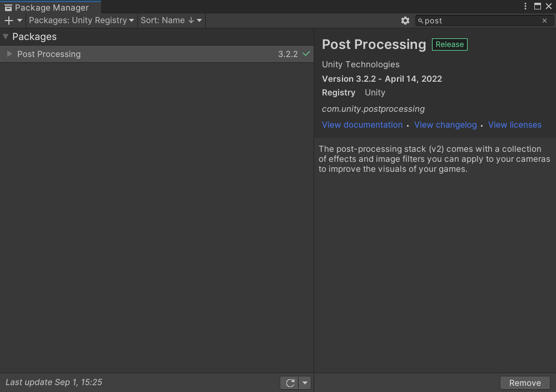Open the window three-dot options menu
Screen dimensions: 556x392
coord(525,6)
